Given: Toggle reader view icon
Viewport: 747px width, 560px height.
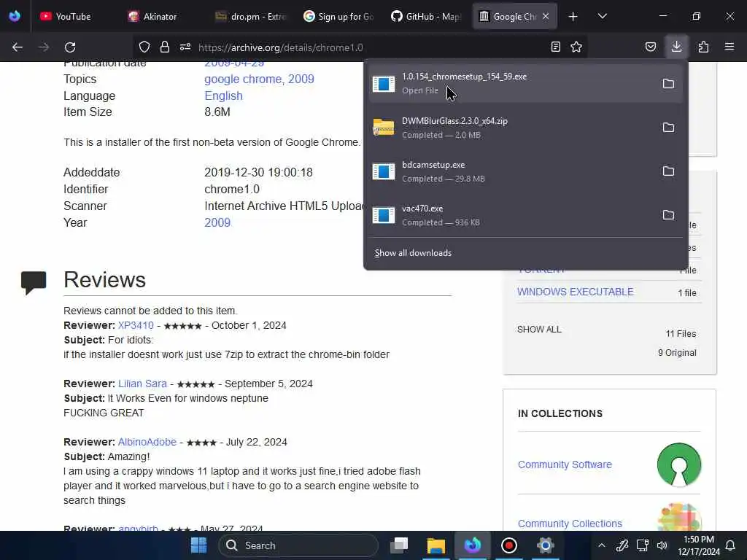Looking at the screenshot, I should (555, 47).
